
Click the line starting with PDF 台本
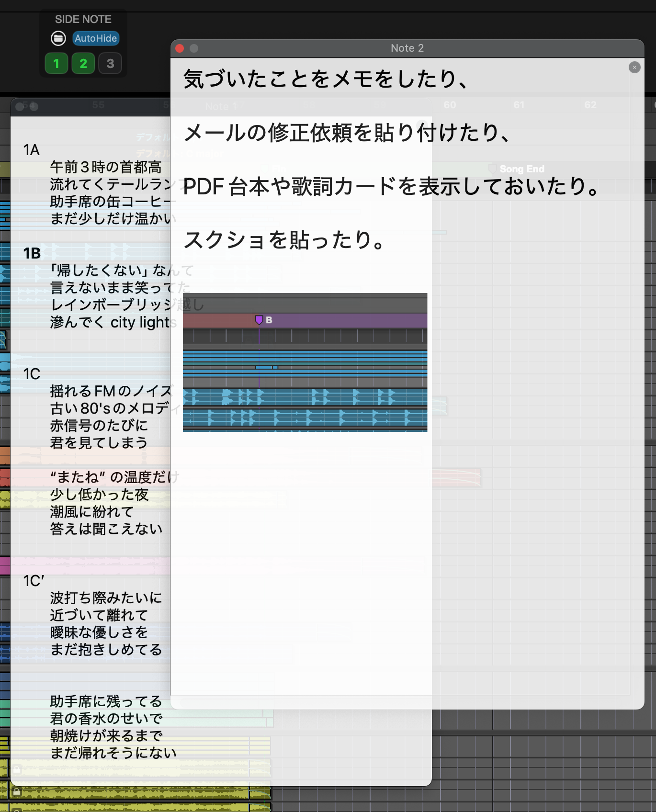coord(391,186)
